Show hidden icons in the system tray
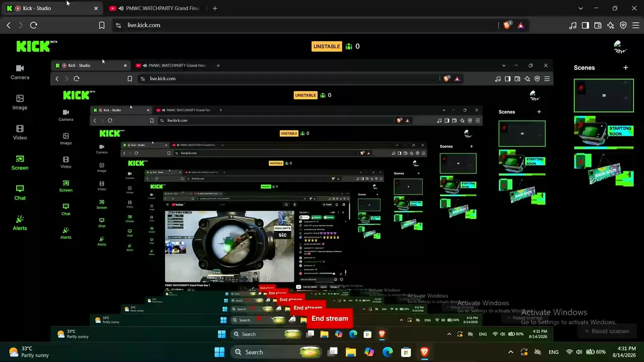This screenshot has height=362, width=644. [511, 352]
